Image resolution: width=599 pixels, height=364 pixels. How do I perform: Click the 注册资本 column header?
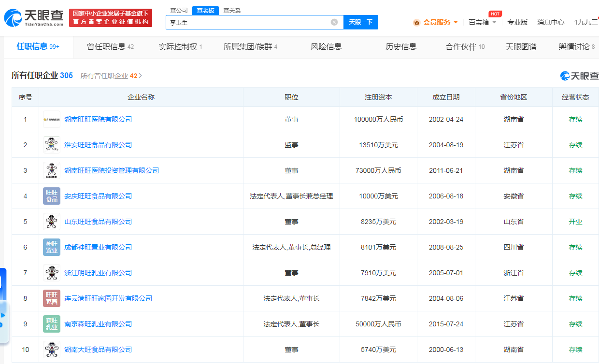click(x=378, y=97)
